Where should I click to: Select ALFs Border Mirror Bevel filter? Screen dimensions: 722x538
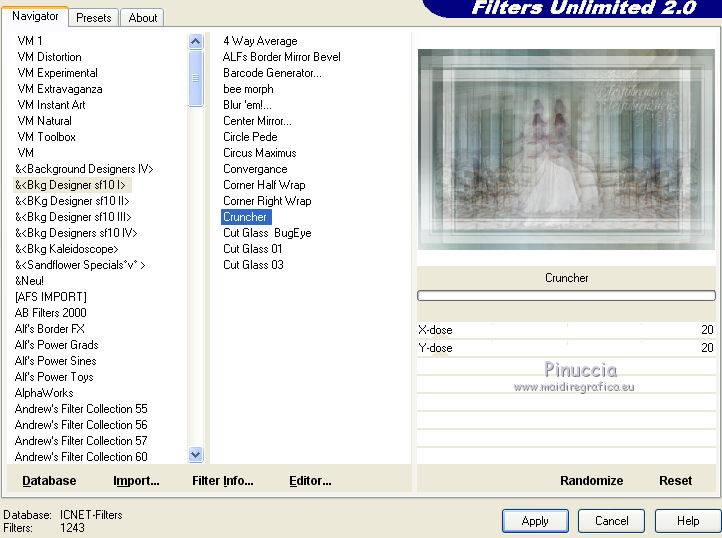pos(281,57)
